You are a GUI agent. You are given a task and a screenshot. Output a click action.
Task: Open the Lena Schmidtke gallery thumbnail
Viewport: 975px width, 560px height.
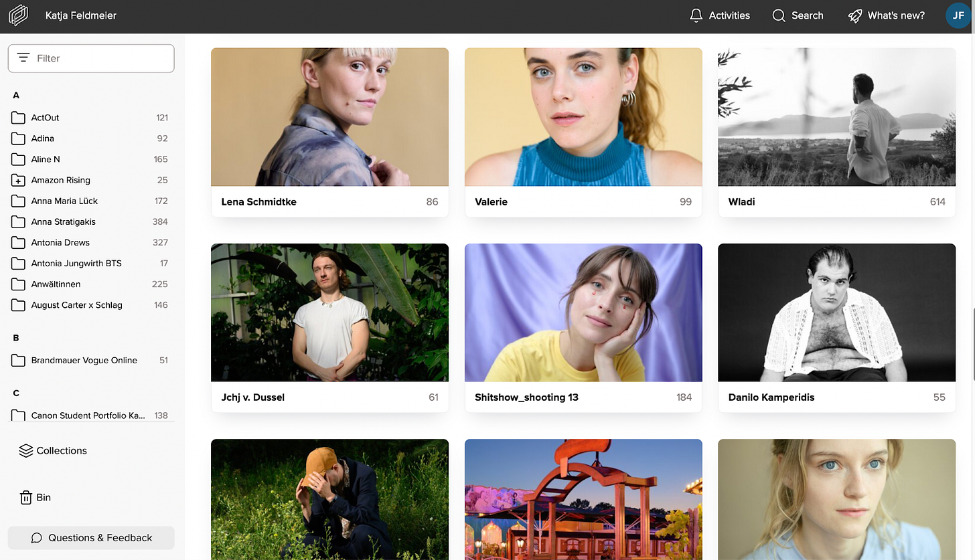tap(329, 117)
